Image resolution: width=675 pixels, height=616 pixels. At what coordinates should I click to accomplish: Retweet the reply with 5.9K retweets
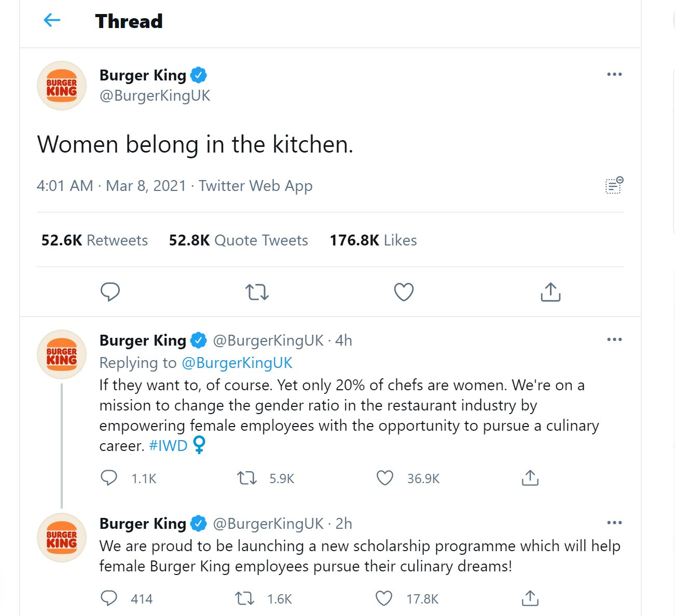click(x=247, y=478)
